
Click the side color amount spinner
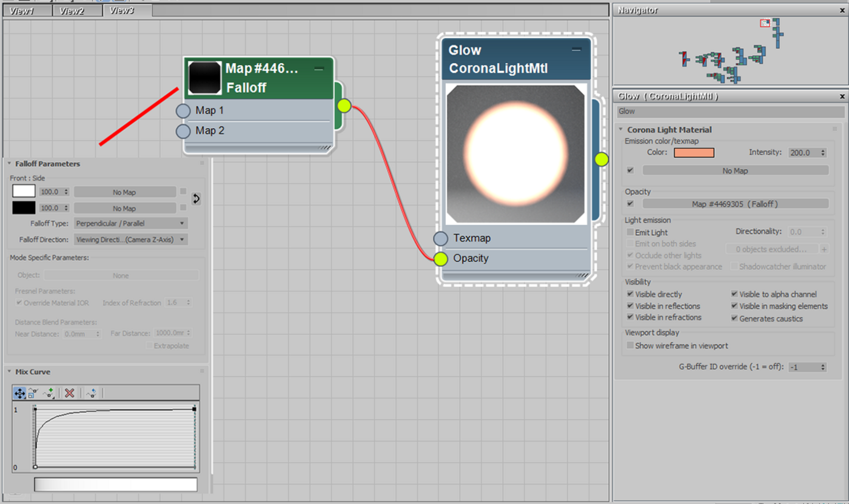[66, 208]
